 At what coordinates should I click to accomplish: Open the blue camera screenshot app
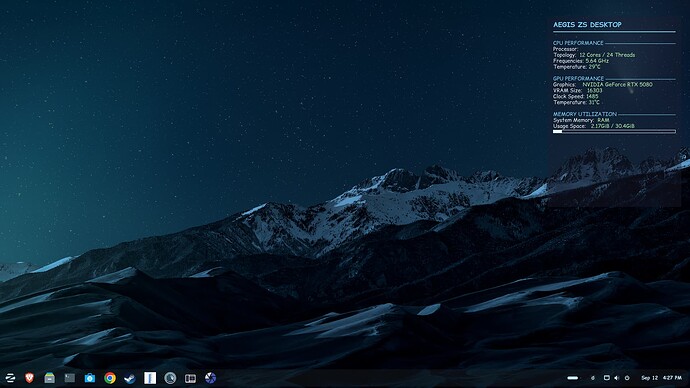point(90,378)
